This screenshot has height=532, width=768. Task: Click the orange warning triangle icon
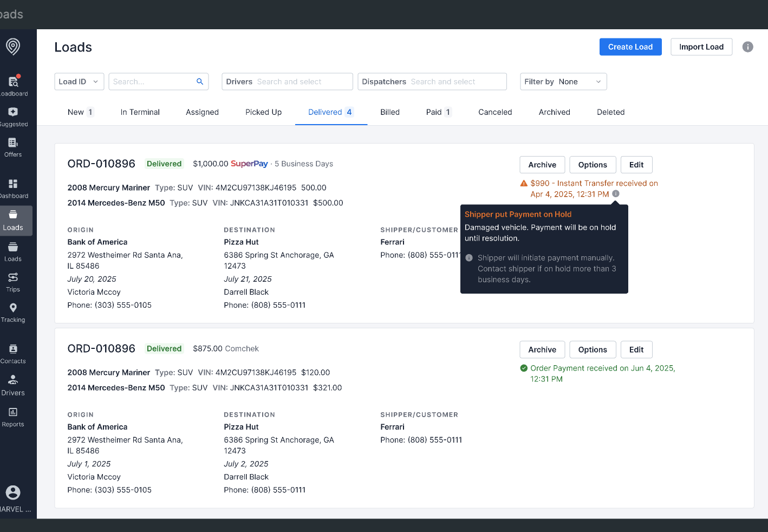point(524,183)
